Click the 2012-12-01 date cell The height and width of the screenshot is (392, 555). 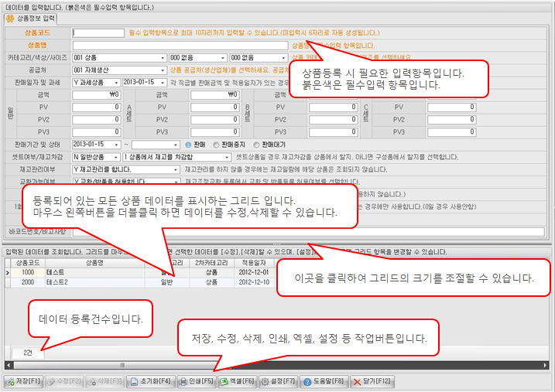[254, 272]
